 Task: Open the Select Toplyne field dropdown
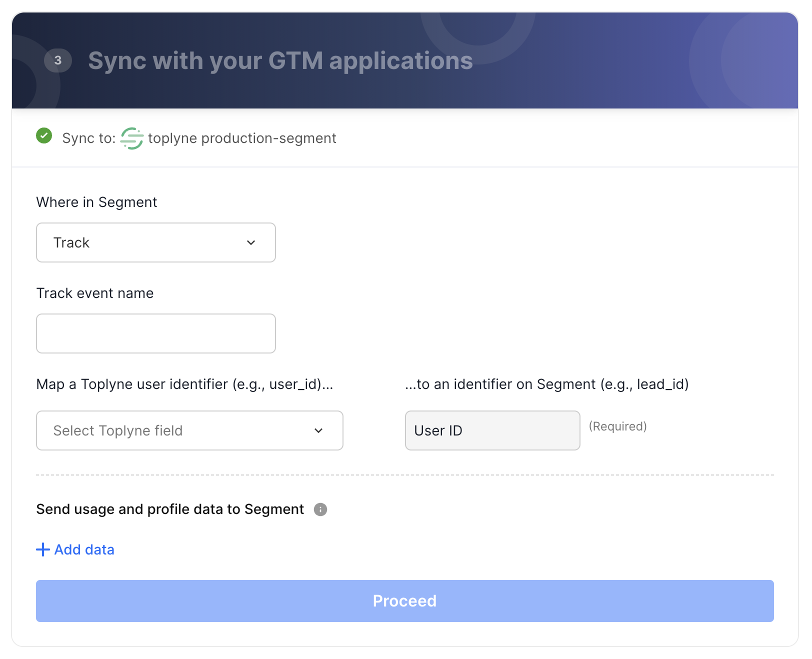point(189,430)
